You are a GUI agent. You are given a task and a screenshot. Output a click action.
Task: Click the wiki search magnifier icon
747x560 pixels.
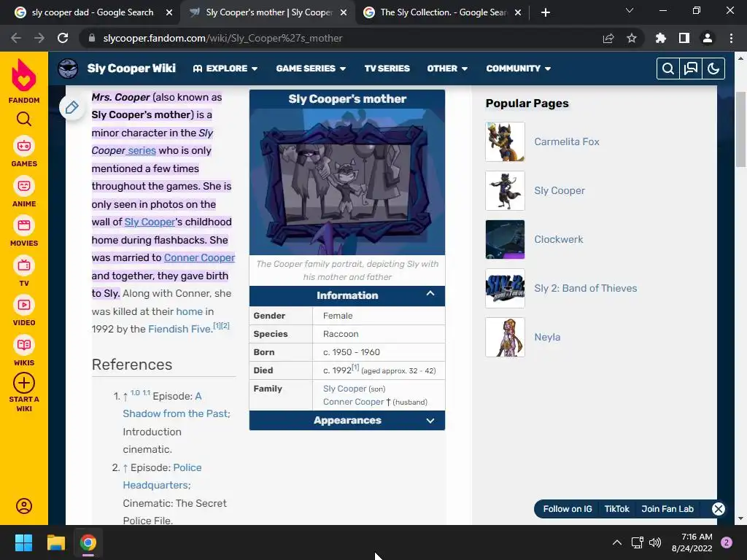click(668, 69)
